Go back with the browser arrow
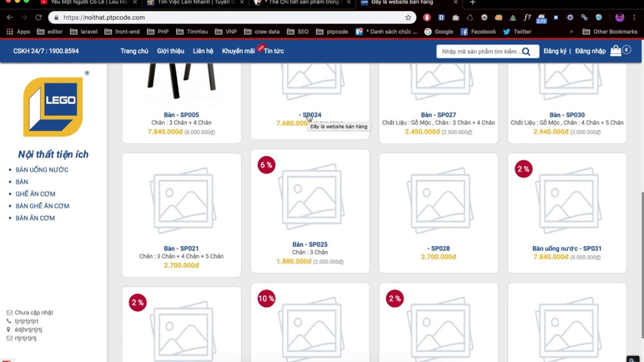The width and height of the screenshot is (644, 362). (x=10, y=18)
